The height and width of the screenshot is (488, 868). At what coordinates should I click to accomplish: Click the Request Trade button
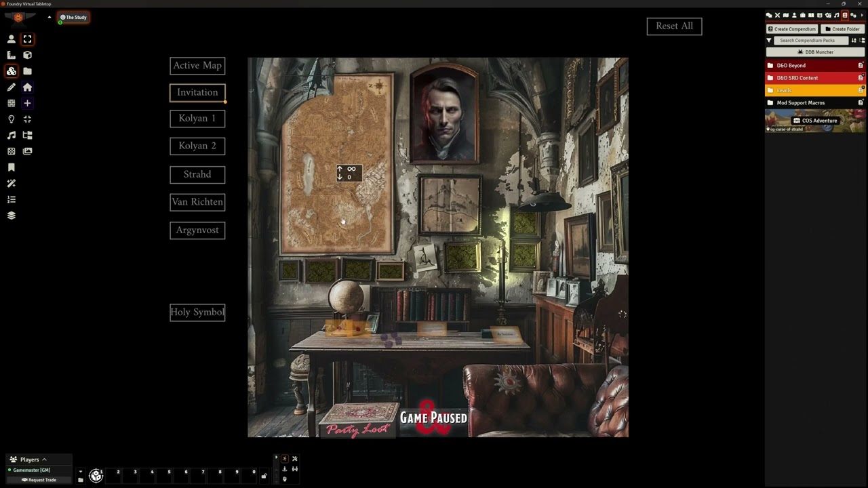pyautogui.click(x=39, y=480)
